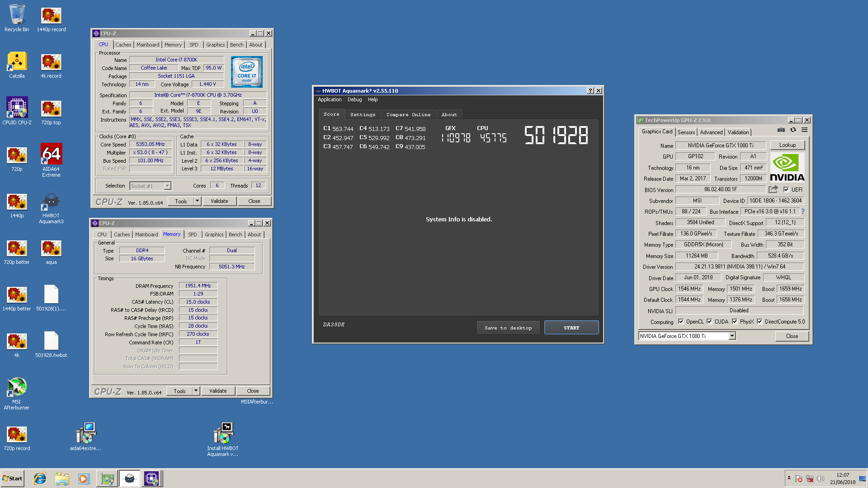This screenshot has width=868, height=488.
Task: Click the Lookup button in GPU-Z
Action: [787, 145]
